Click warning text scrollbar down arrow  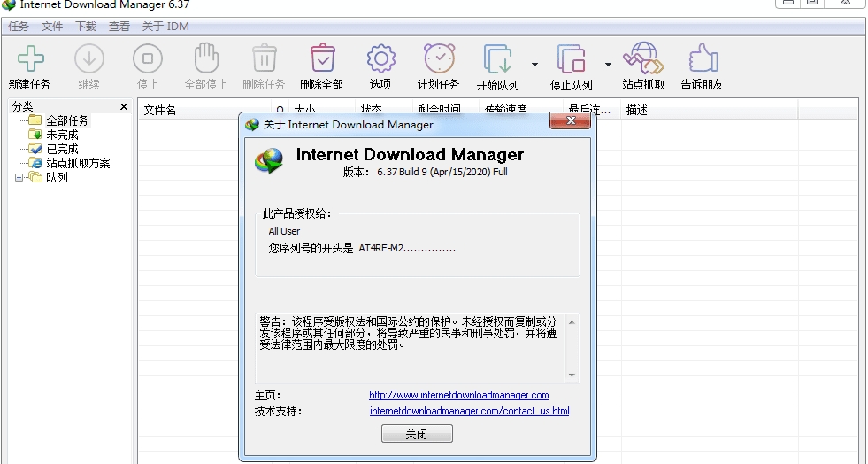572,375
